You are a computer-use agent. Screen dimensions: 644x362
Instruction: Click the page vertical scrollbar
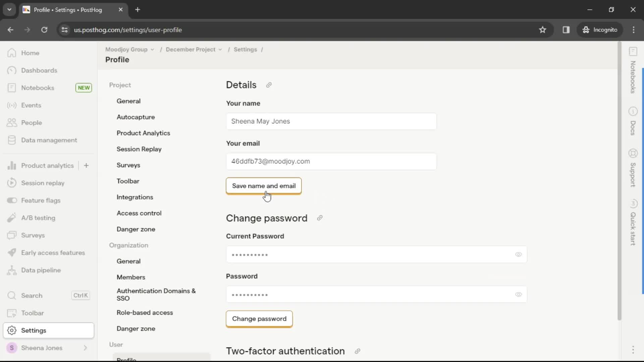pos(619,181)
